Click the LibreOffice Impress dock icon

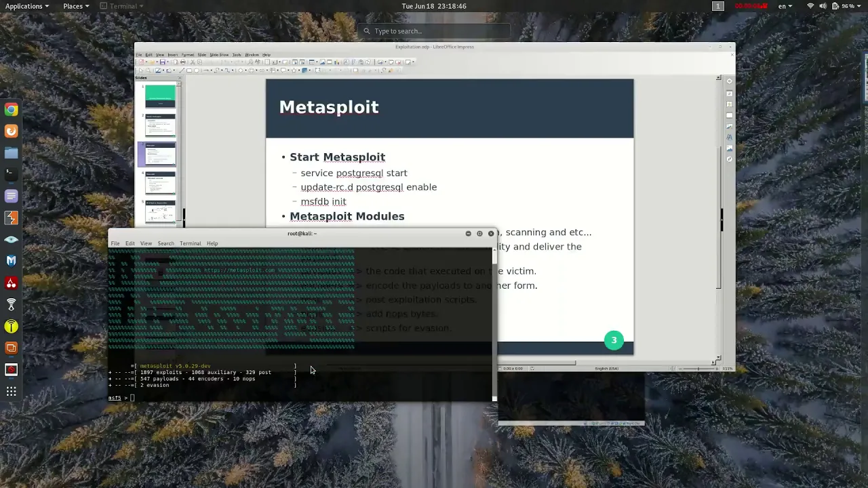11,348
